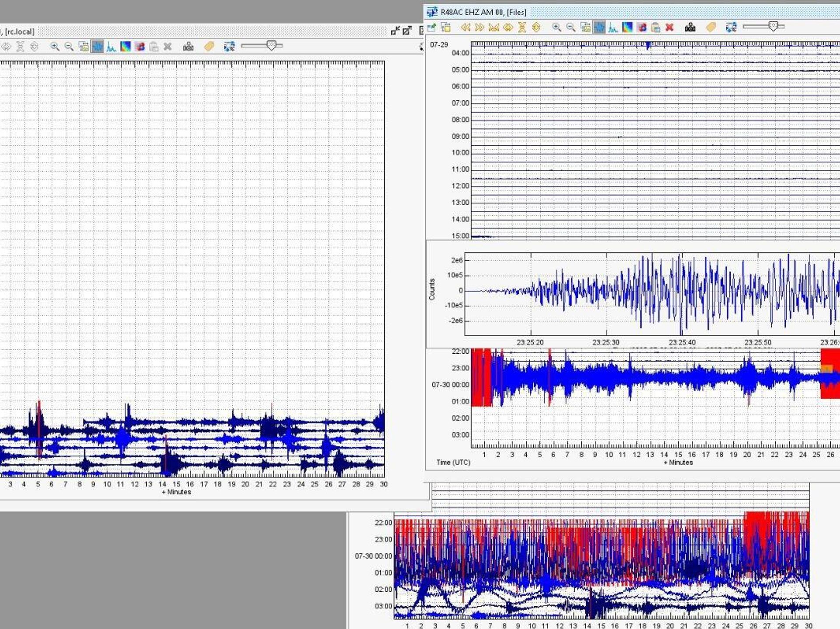Switch to spectra view in R48AC toolbar

613,28
